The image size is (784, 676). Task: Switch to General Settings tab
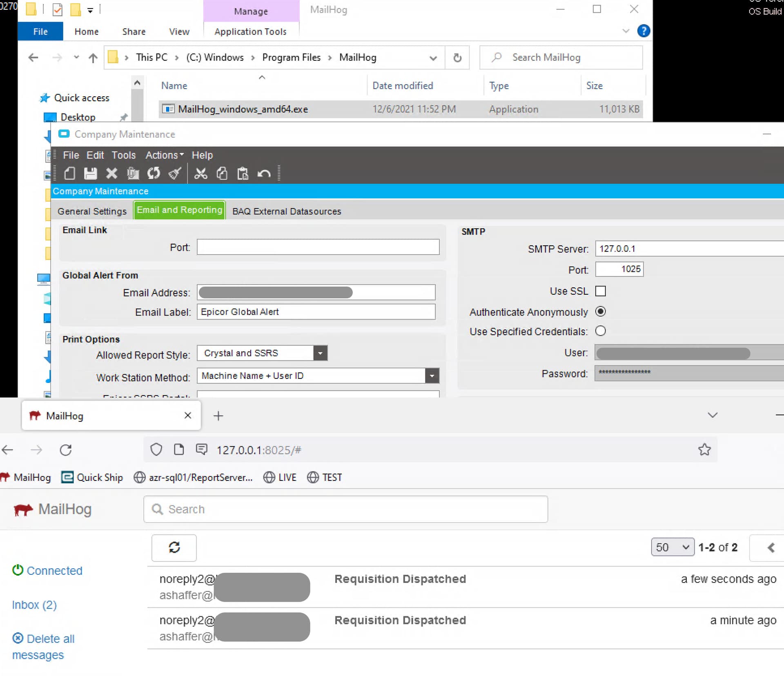[x=92, y=211]
